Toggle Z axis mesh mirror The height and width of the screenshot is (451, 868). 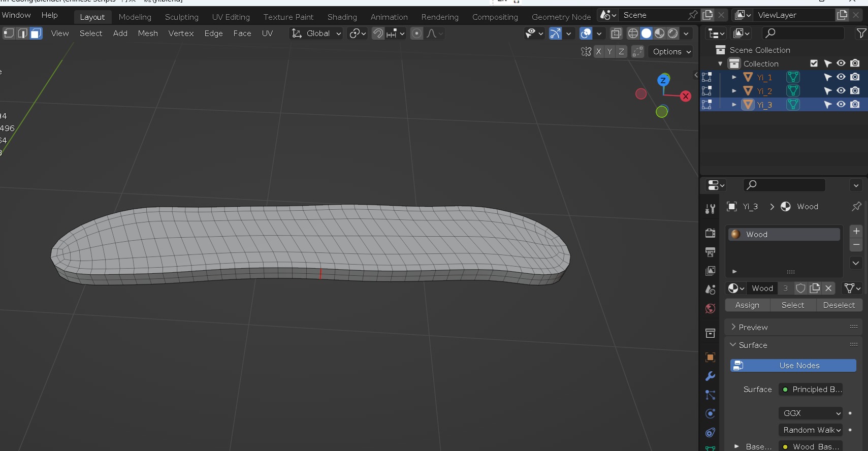621,52
